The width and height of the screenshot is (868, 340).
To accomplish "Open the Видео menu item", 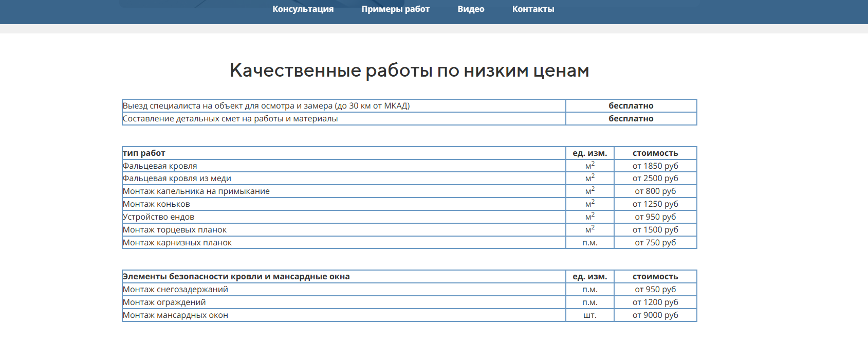I will (x=471, y=9).
